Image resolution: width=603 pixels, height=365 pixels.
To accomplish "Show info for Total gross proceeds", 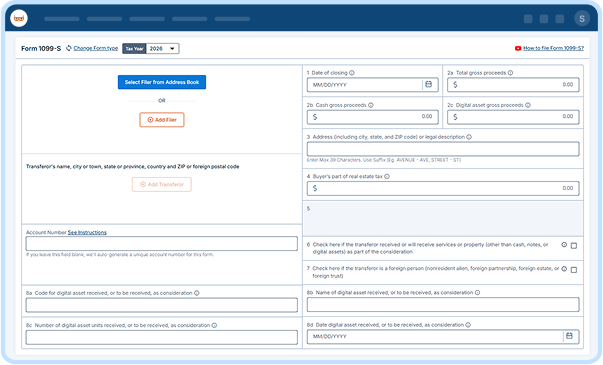I will [x=510, y=73].
